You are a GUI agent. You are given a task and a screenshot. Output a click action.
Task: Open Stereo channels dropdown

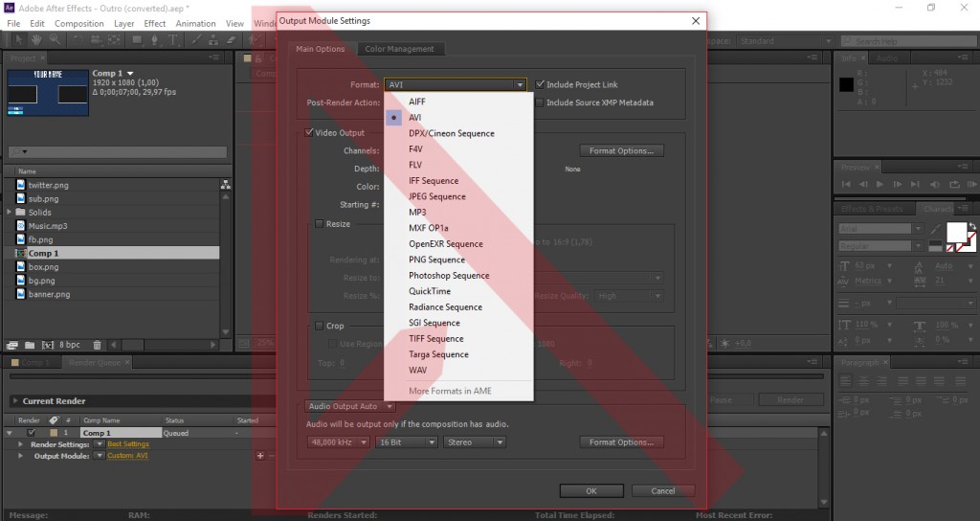click(x=475, y=442)
